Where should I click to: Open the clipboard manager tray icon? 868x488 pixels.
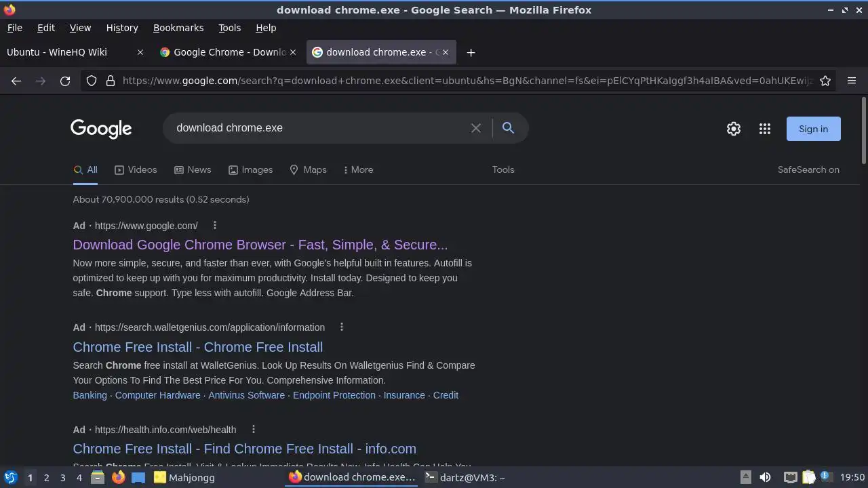[808, 477]
